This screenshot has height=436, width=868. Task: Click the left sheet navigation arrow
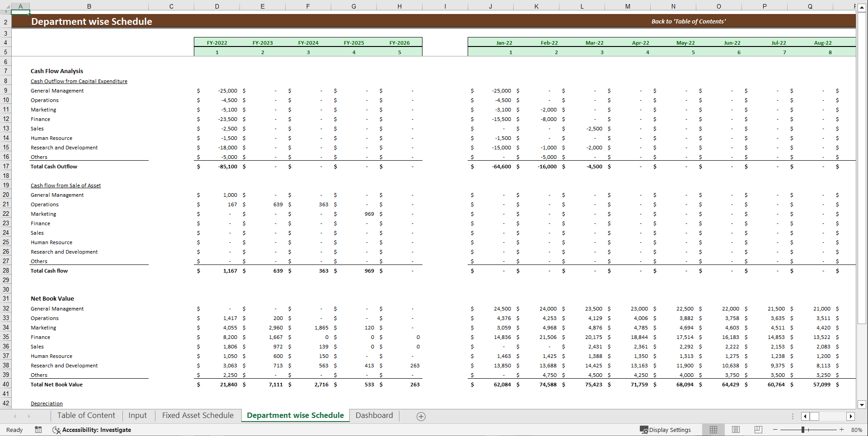click(x=14, y=416)
